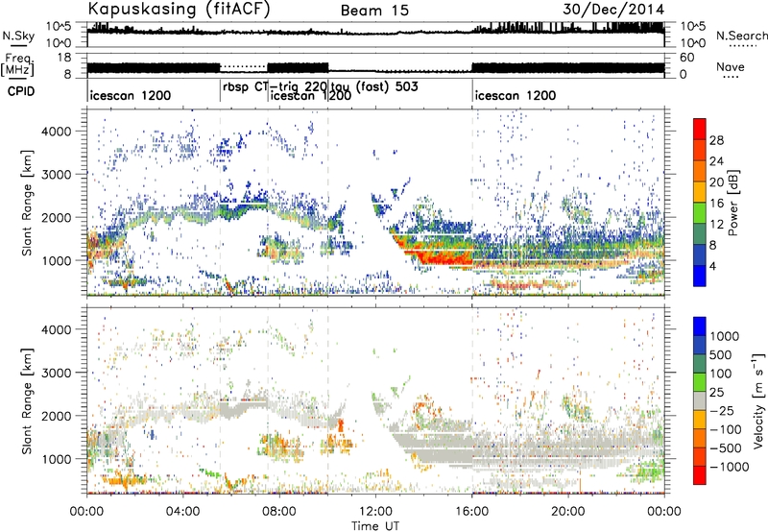The height and width of the screenshot is (532, 768).
Task: Click the blue top Velocity colorbar segment
Action: coord(700,326)
